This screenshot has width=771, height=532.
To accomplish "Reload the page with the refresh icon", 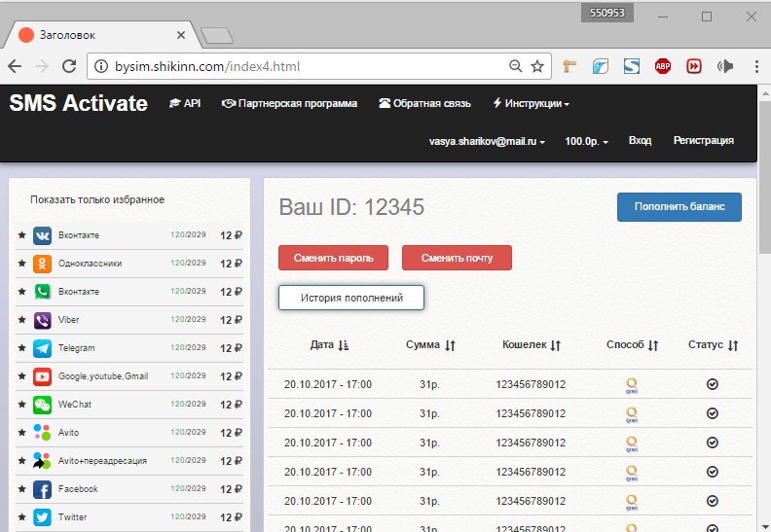I will [69, 66].
